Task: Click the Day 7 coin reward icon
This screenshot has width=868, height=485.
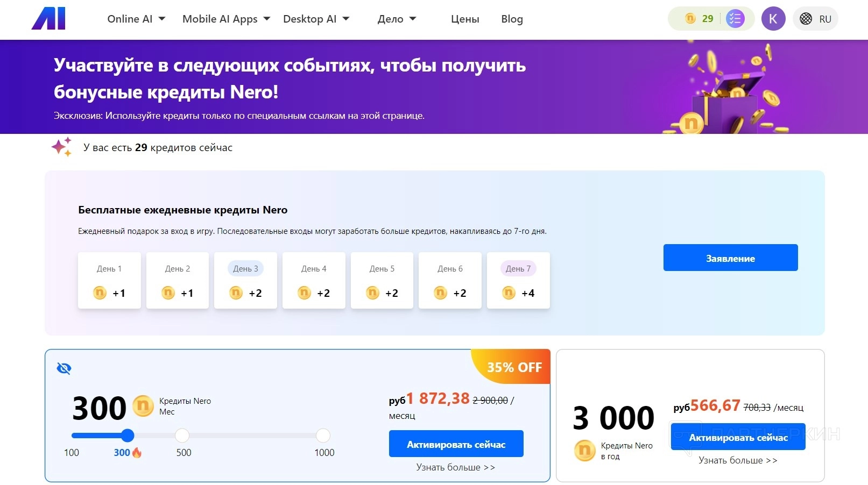Action: (509, 293)
